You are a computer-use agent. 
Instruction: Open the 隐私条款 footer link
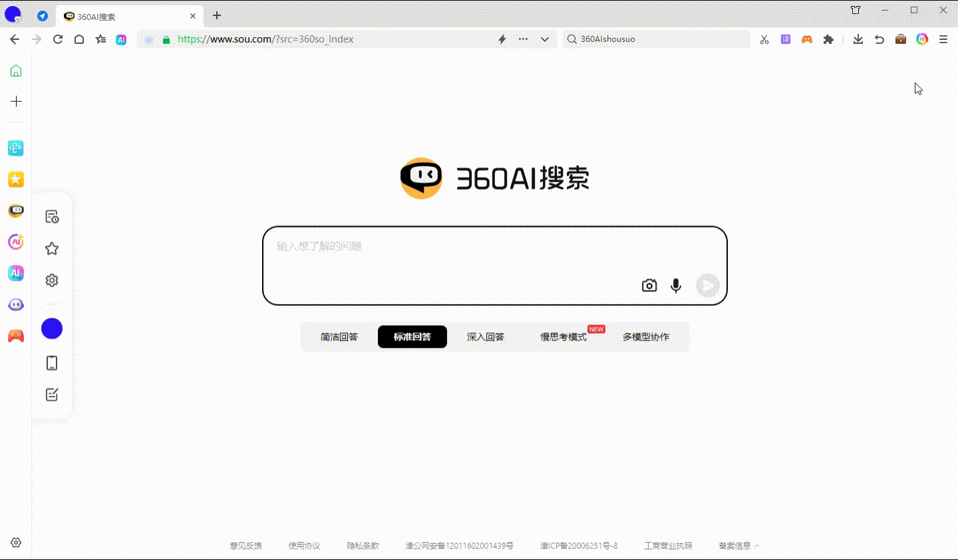point(363,546)
